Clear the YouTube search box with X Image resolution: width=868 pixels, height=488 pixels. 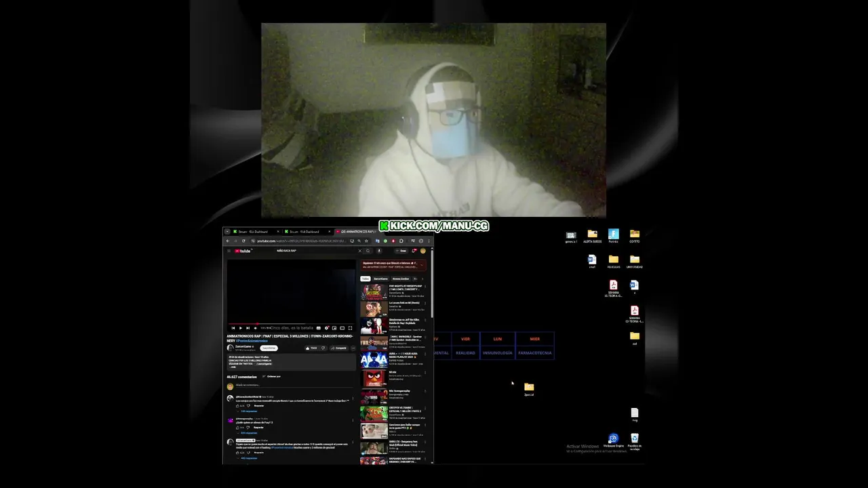click(x=360, y=251)
